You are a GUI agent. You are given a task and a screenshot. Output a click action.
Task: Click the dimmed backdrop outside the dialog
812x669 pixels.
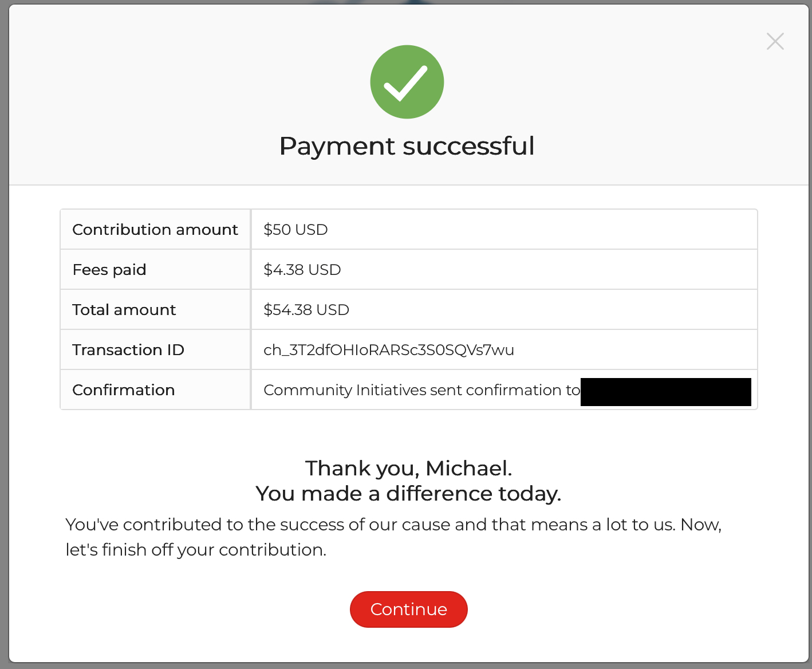coord(3,344)
